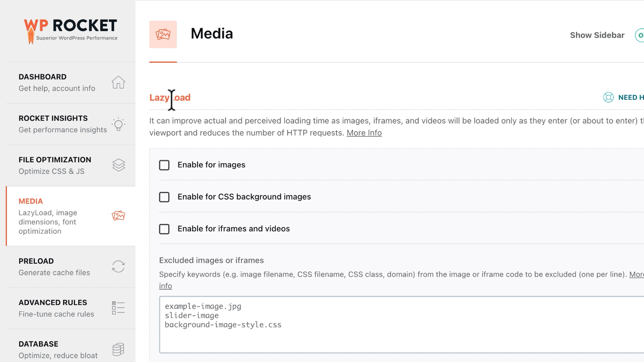Click the Media photos icon in sidebar
This screenshot has width=644, height=362.
[x=118, y=216]
